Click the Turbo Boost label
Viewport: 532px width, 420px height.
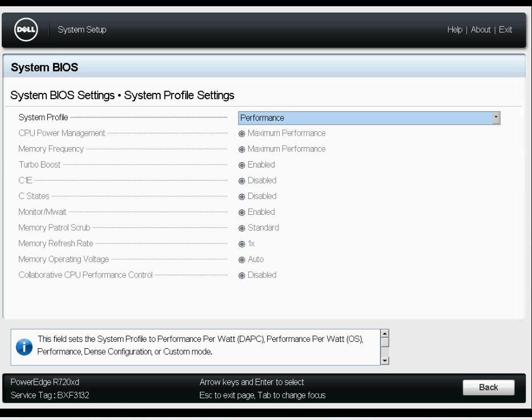(39, 165)
